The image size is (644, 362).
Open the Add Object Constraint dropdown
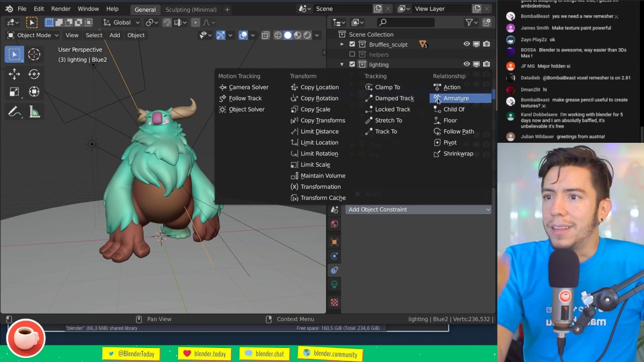tap(418, 209)
